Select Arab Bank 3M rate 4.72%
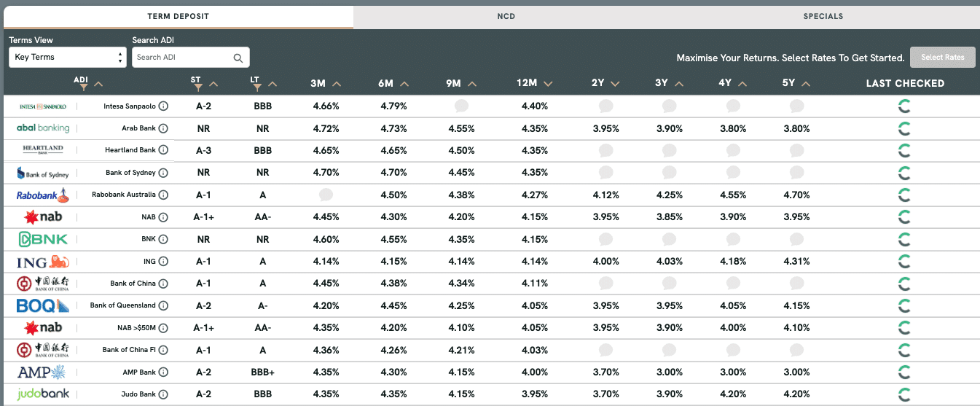Screen dimensions: 980x406 coord(326,128)
